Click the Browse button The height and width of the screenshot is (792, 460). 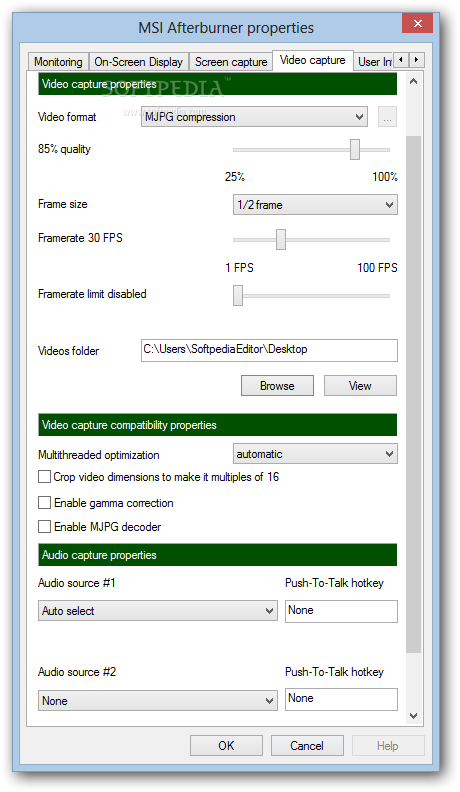tap(277, 385)
